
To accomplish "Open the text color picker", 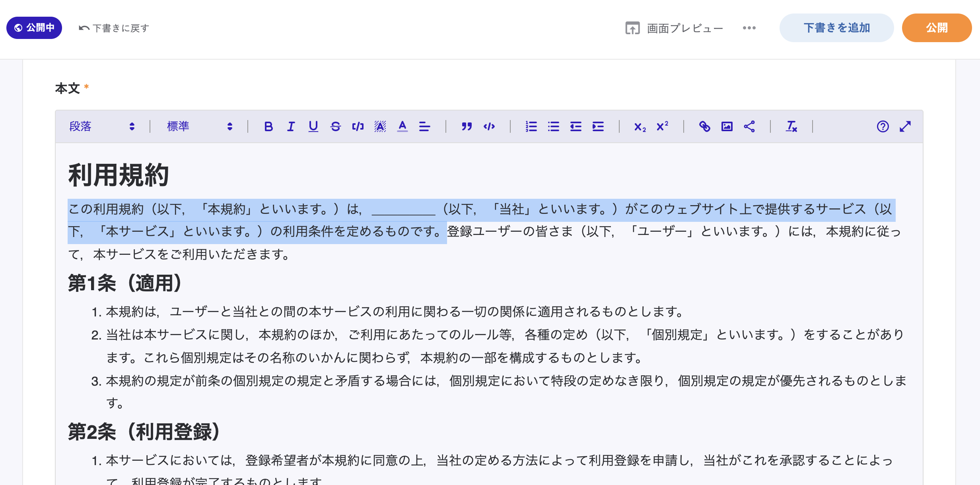I will pyautogui.click(x=402, y=126).
